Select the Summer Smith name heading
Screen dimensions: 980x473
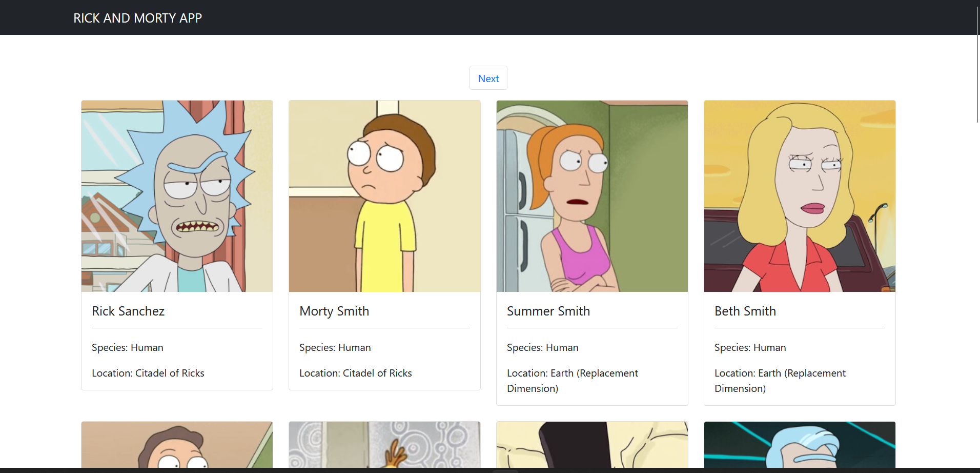click(x=548, y=311)
